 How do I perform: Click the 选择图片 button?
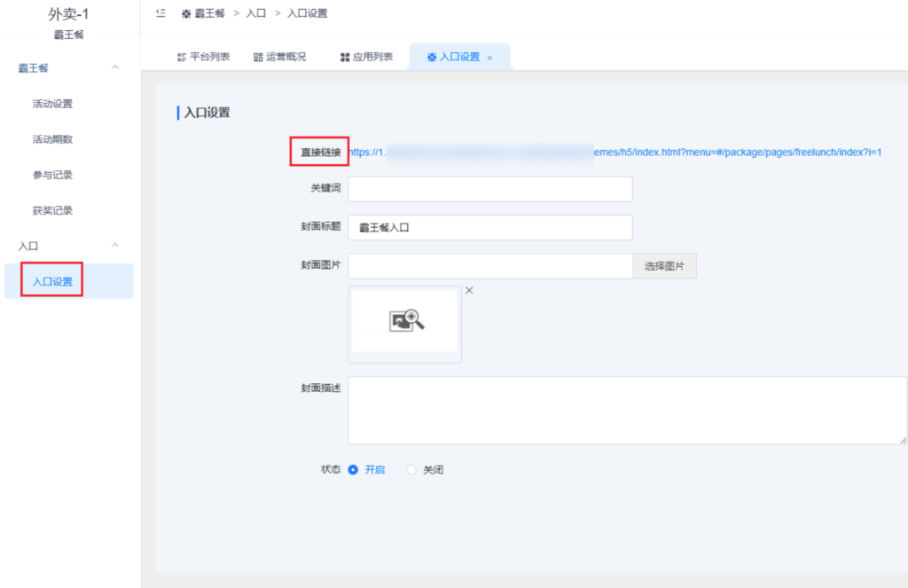point(664,265)
